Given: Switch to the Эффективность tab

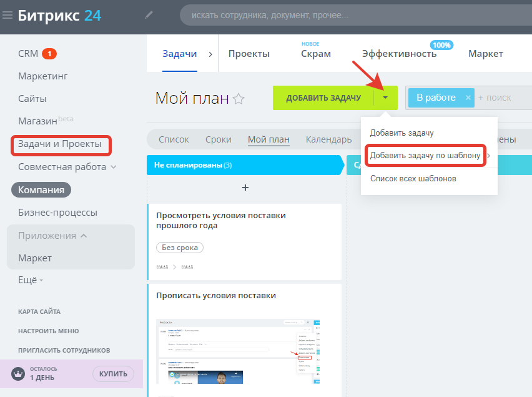Looking at the screenshot, I should (399, 54).
